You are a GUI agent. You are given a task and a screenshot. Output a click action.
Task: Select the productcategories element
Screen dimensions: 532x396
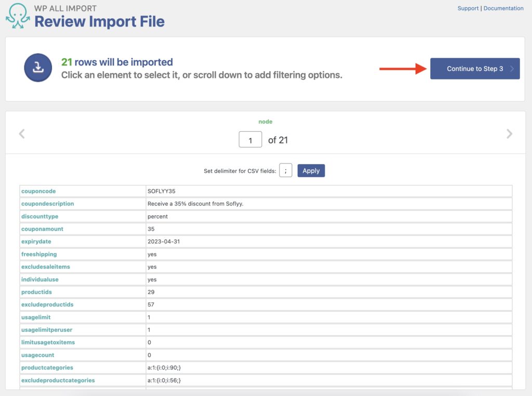(x=46, y=367)
